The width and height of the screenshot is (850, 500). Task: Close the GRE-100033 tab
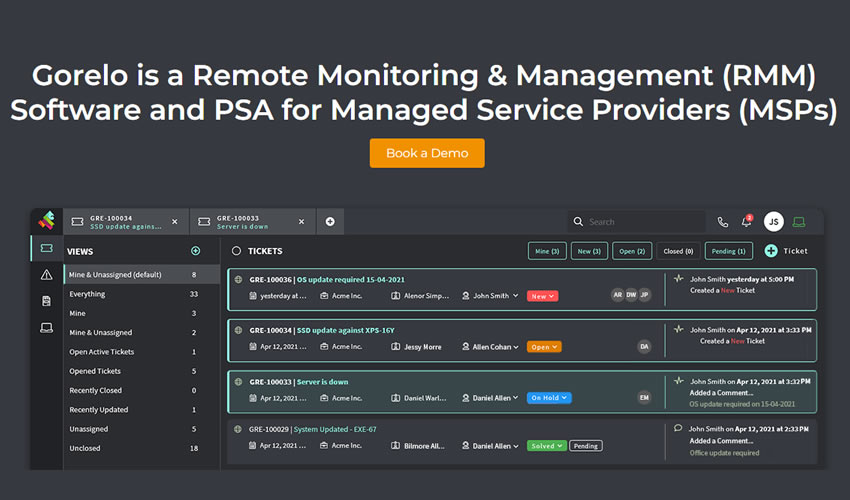click(301, 222)
